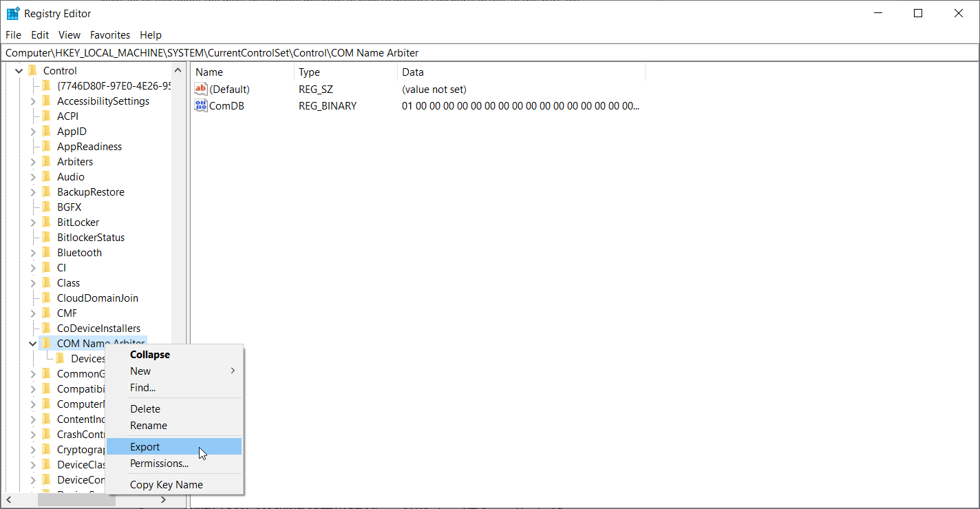Screen dimensions: 980x509
Task: Click the tree pane scroll-up arrow
Action: pyautogui.click(x=178, y=70)
